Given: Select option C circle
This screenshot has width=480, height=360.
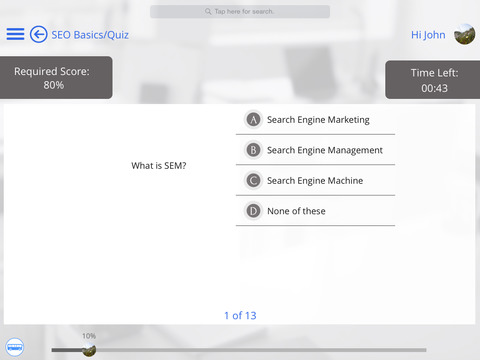Looking at the screenshot, I should pyautogui.click(x=253, y=181).
